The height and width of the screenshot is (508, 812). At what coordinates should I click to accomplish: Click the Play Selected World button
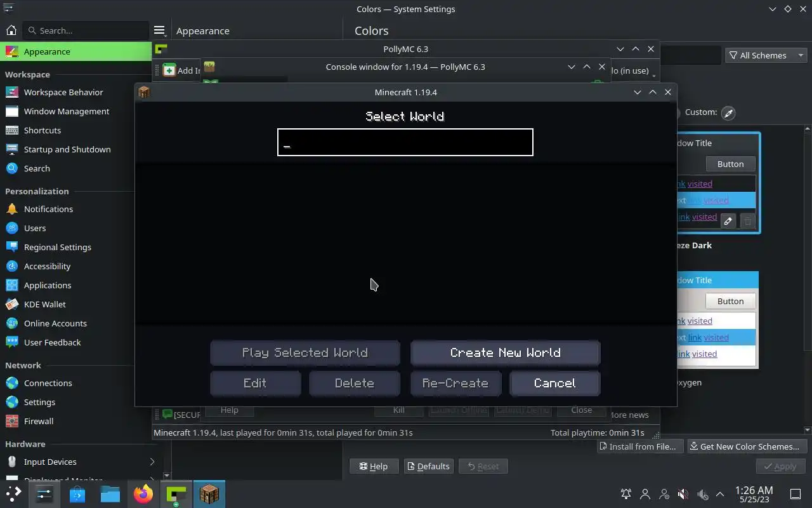click(x=305, y=352)
